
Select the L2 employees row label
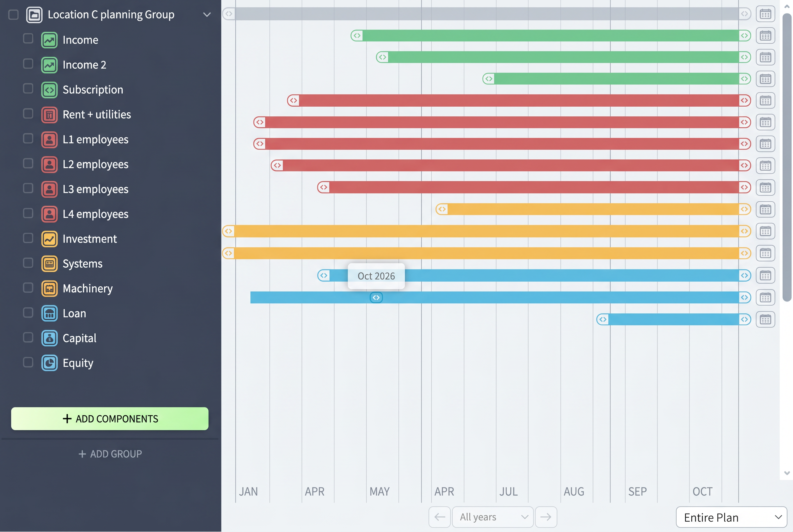coord(95,165)
